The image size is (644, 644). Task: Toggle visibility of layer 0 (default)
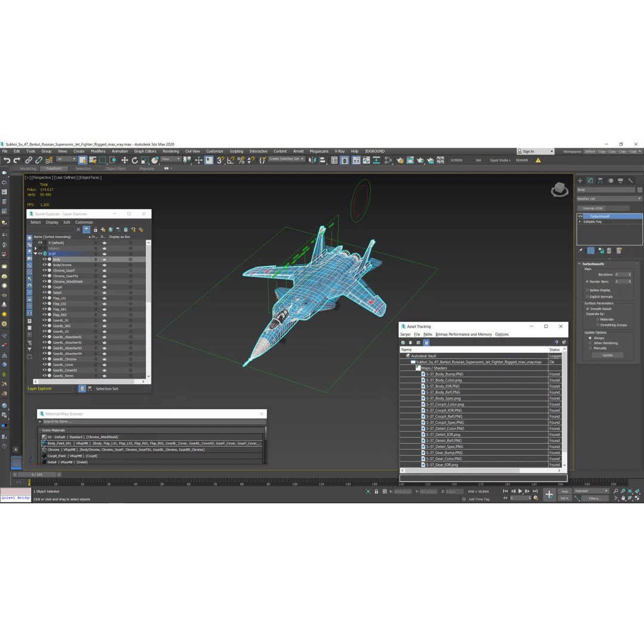(40, 243)
